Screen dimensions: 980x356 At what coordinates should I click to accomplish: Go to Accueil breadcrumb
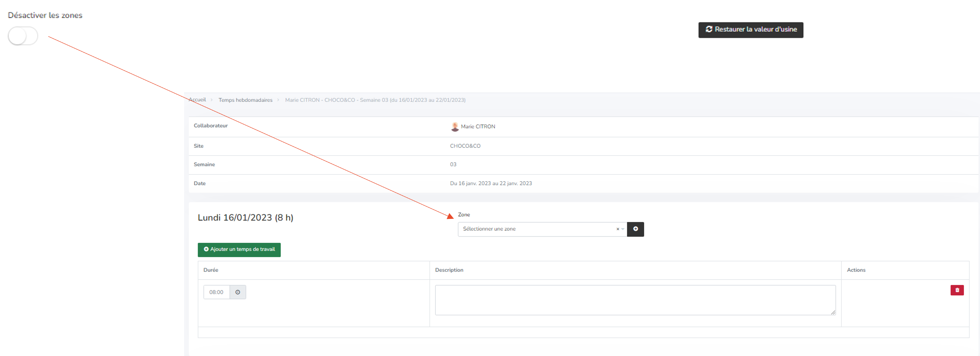point(197,100)
